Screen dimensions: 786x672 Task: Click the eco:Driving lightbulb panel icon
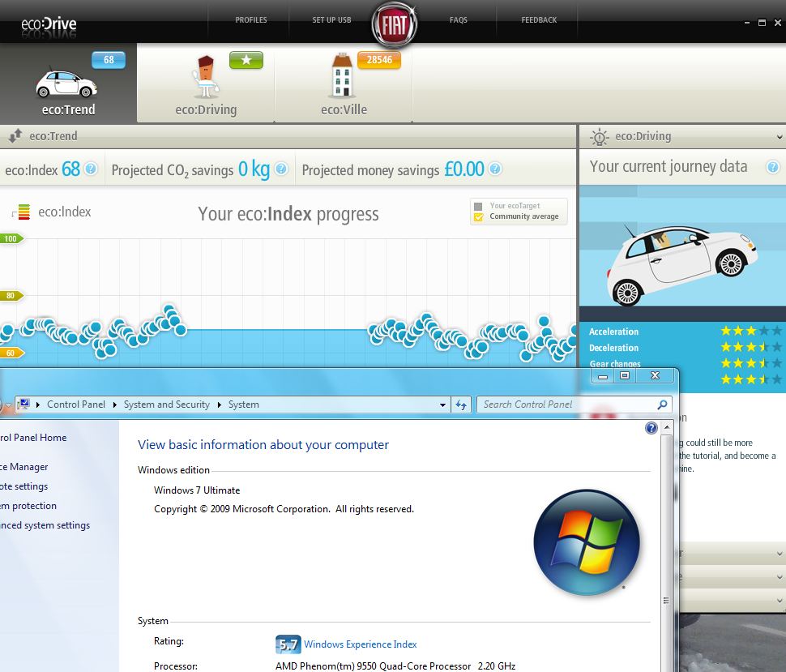tap(599, 137)
